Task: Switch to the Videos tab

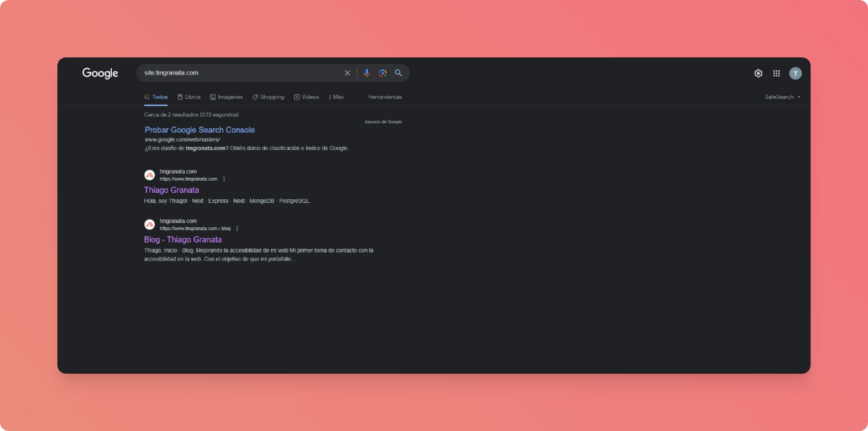Action: point(306,97)
